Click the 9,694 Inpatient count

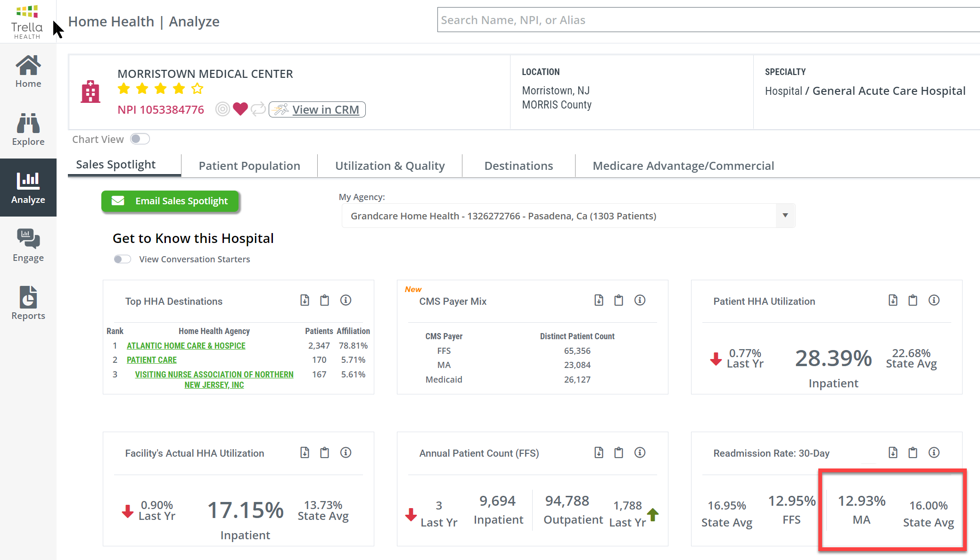498,501
